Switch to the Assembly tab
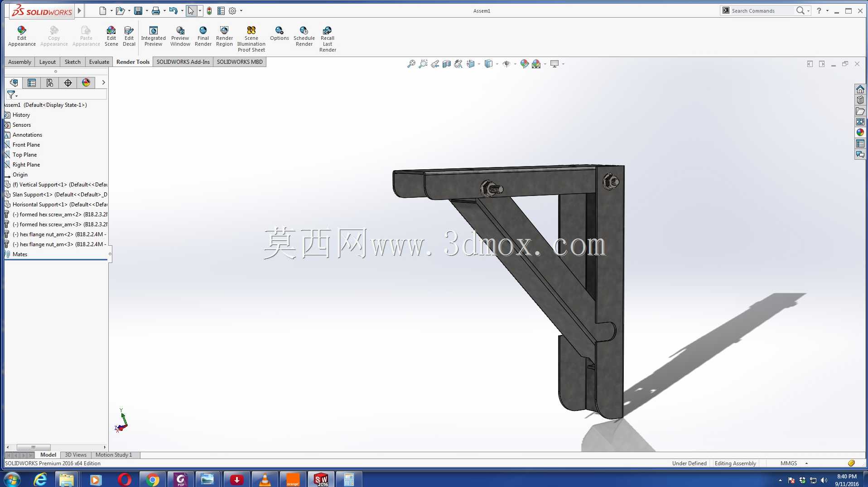868x487 pixels. [x=20, y=62]
